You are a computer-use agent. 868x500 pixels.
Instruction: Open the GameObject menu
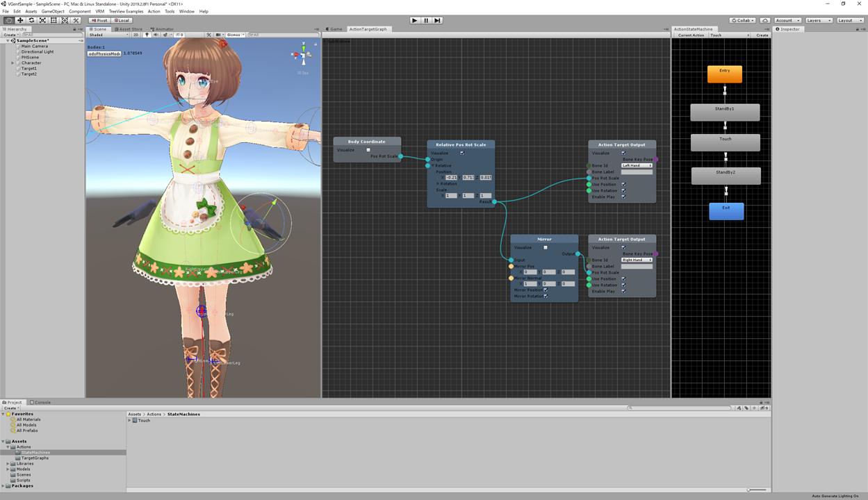point(53,11)
